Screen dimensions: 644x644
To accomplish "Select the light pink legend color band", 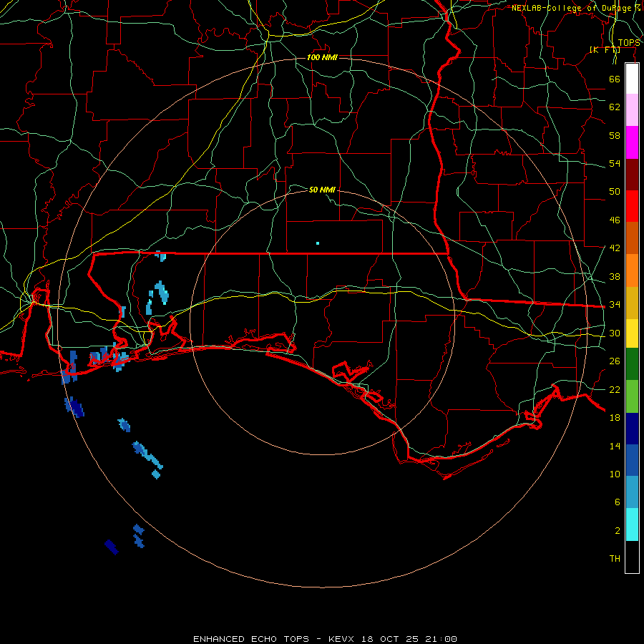I will [632, 110].
